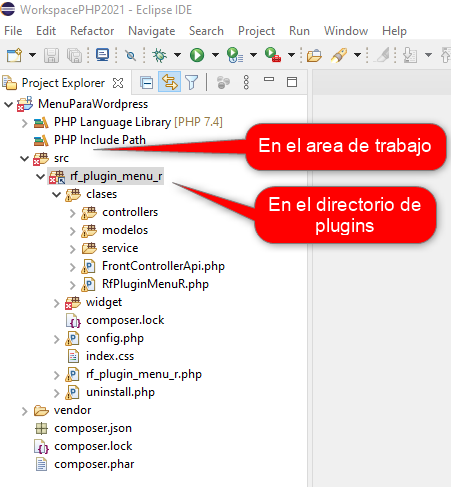Open the File menu
Image resolution: width=451 pixels, height=487 pixels.
click(13, 31)
